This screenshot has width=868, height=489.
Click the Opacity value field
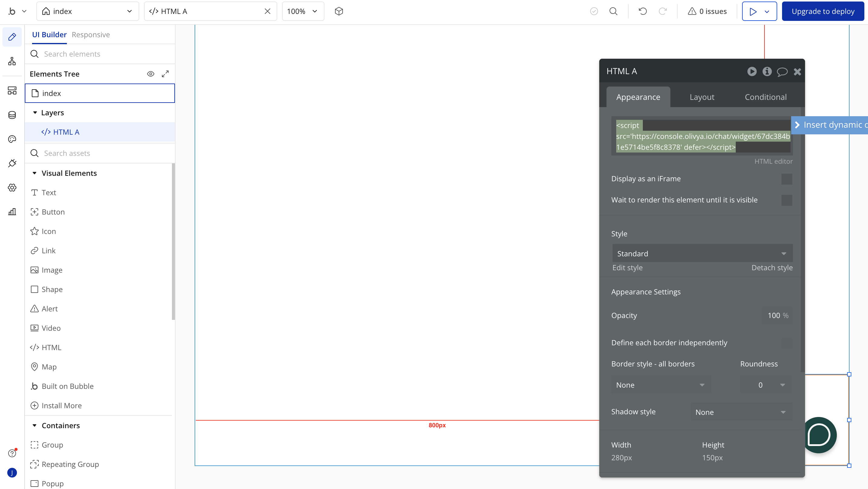click(x=777, y=315)
